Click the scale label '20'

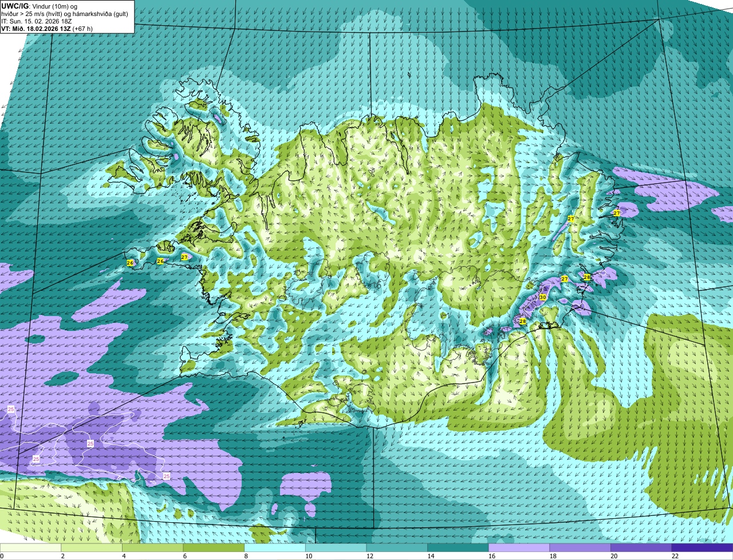[x=613, y=556]
